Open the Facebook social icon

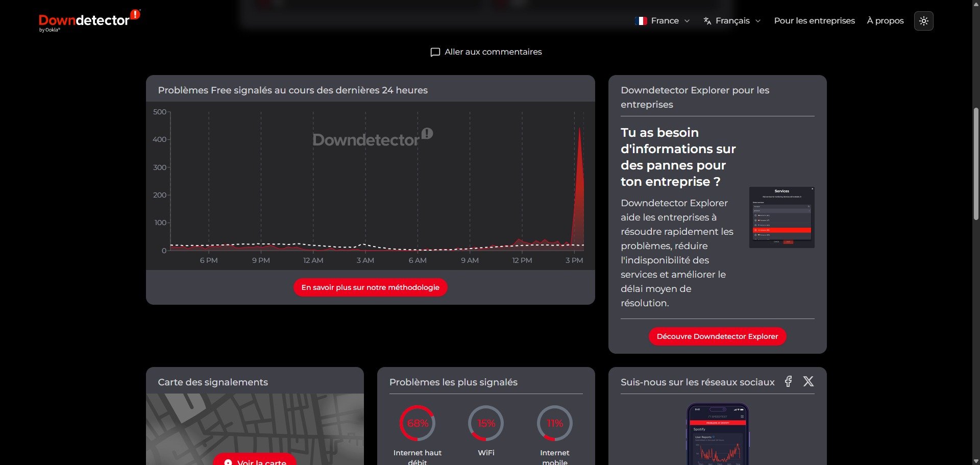coord(788,382)
